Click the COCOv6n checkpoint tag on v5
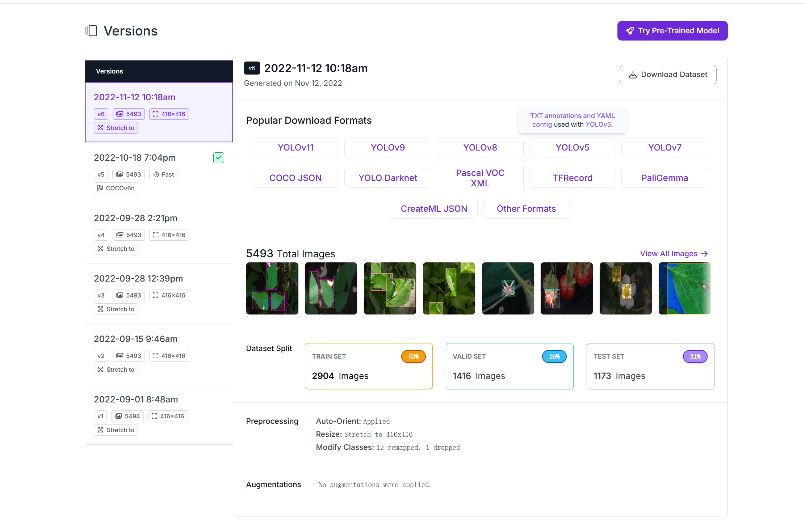The height and width of the screenshot is (532, 805). 116,188
